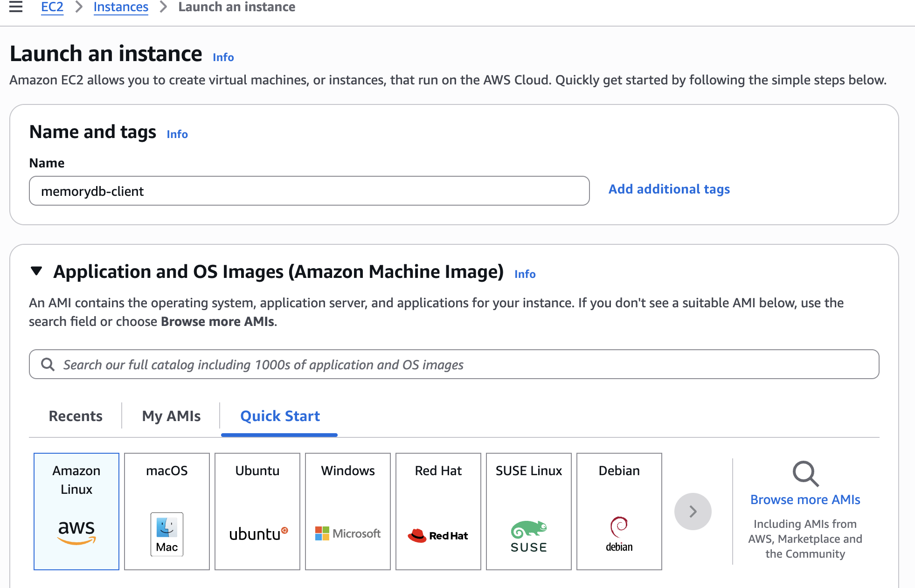915x588 pixels.
Task: Collapse the Application and OS Images section
Action: coord(36,271)
